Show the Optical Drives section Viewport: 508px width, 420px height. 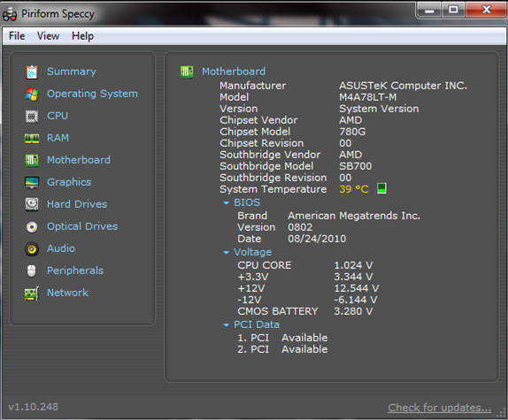pos(82,226)
